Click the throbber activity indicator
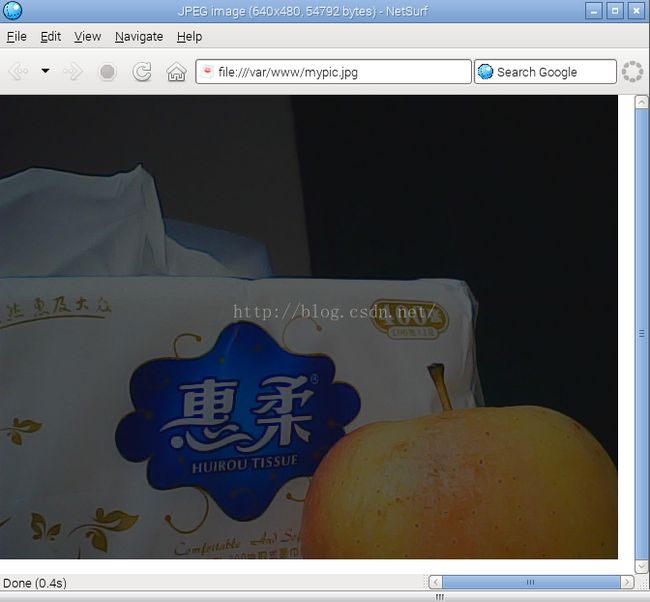The width and height of the screenshot is (650, 602). [632, 72]
